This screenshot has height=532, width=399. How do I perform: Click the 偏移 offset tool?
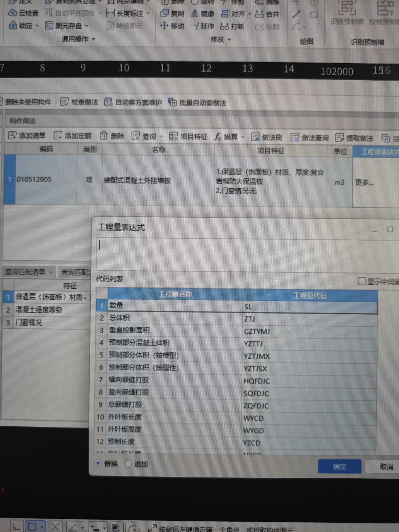[x=267, y=3]
